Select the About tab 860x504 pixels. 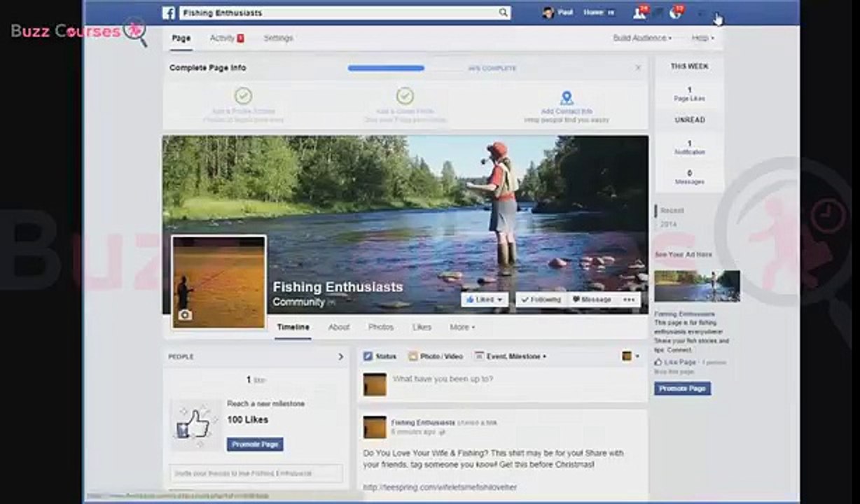click(x=339, y=327)
